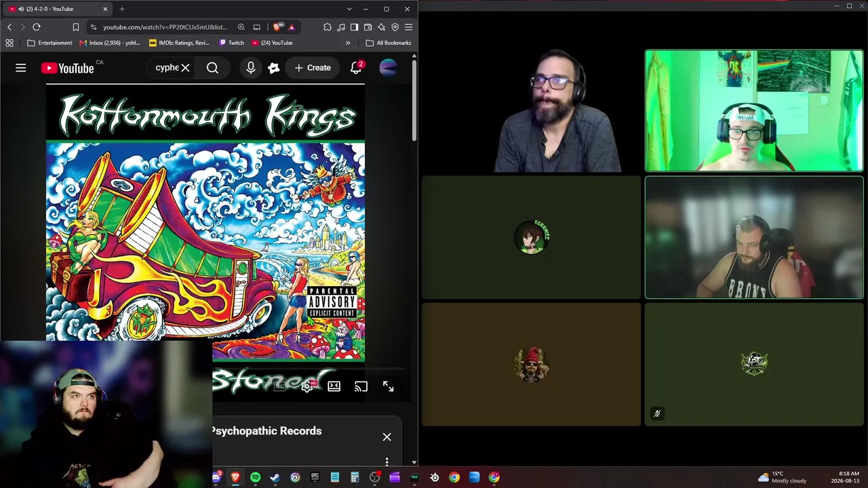
Task: Clear the YouTube search box text
Action: (x=185, y=68)
